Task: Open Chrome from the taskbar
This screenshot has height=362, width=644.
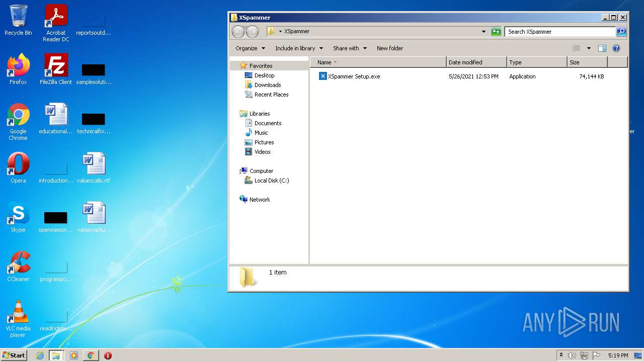Action: [91, 355]
